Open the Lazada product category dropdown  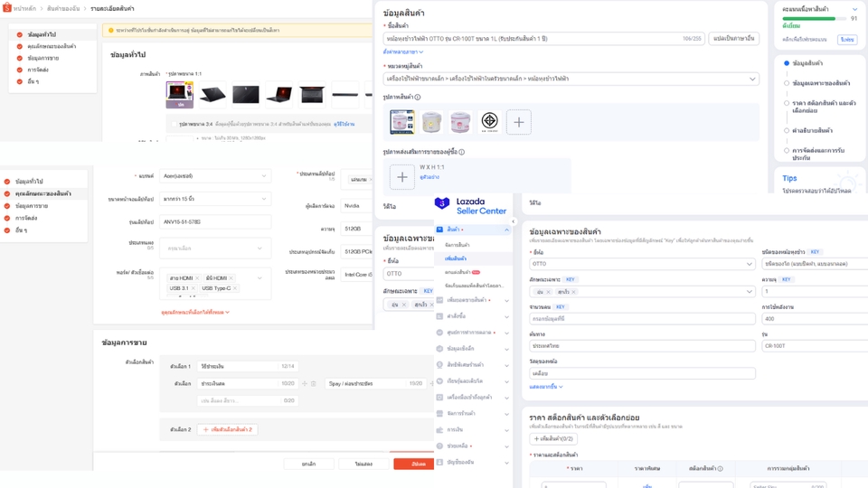point(571,79)
